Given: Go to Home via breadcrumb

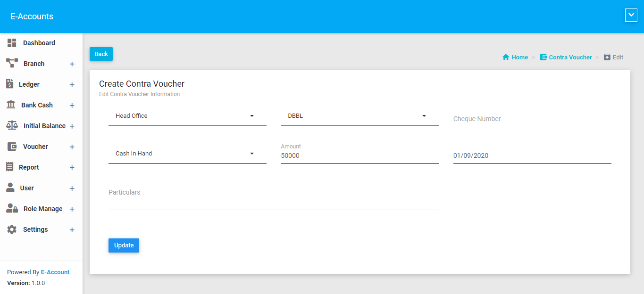Looking at the screenshot, I should coord(515,57).
